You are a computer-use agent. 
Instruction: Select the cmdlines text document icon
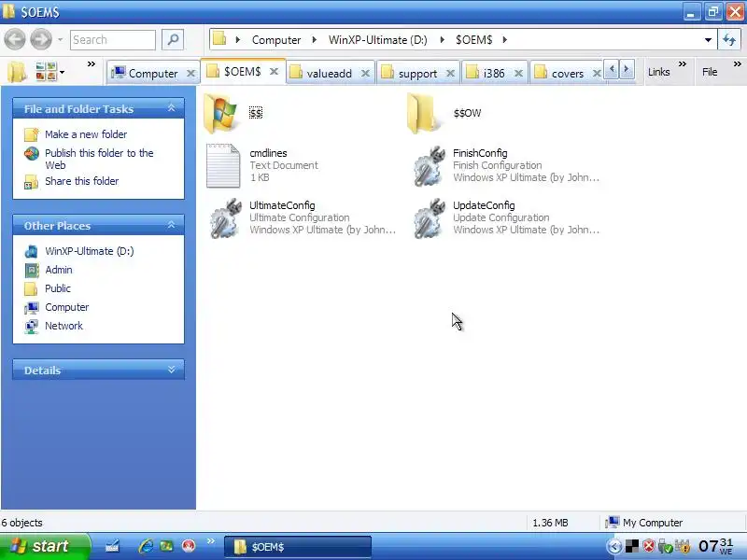point(223,166)
